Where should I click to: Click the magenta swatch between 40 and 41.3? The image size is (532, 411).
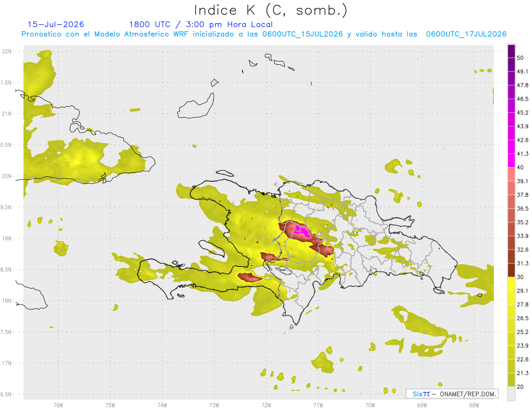511,160
